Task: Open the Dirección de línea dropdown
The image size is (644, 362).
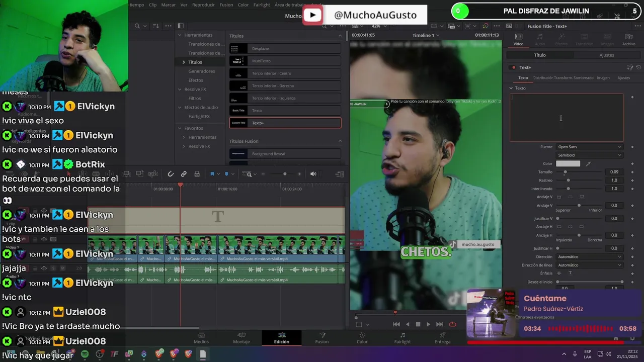Action: click(589, 265)
